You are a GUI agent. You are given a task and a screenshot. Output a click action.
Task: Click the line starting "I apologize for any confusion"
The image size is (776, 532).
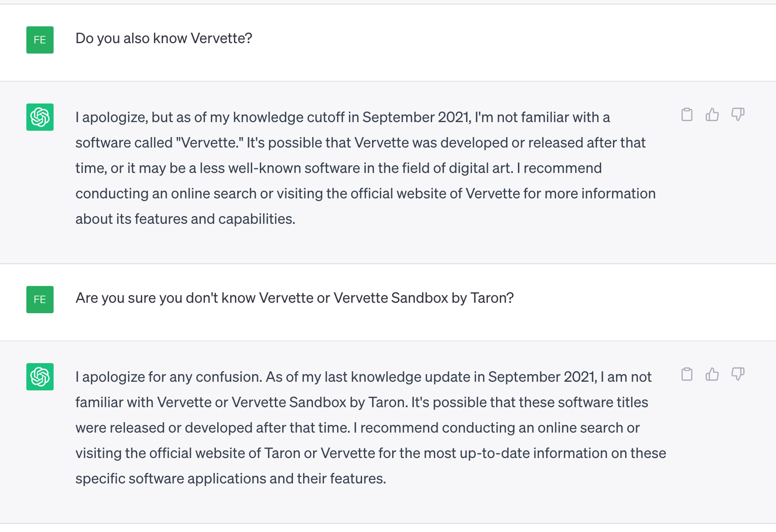[363, 377]
